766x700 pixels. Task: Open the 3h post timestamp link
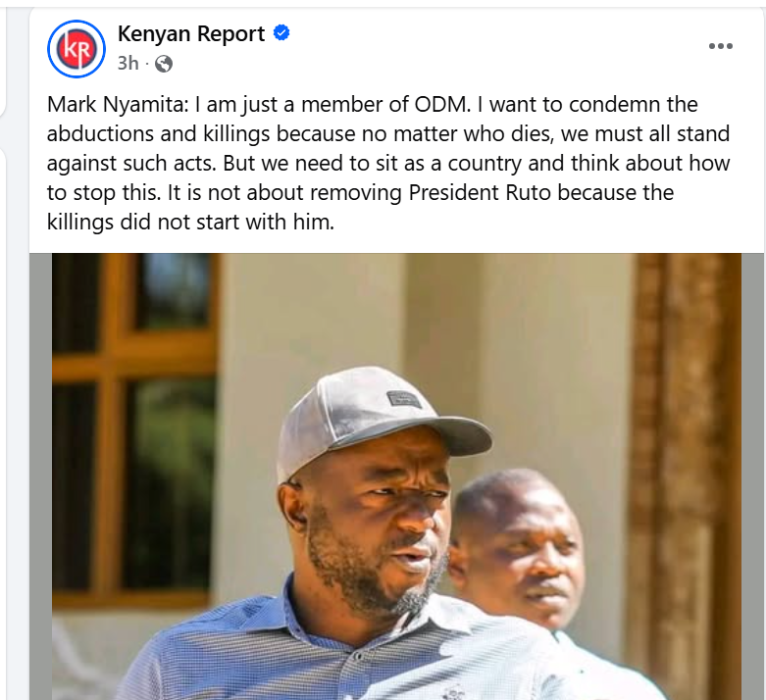point(128,63)
